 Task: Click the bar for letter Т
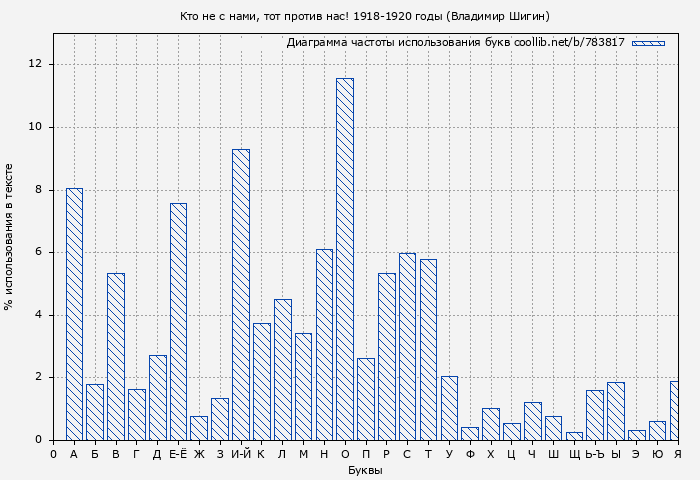428,349
